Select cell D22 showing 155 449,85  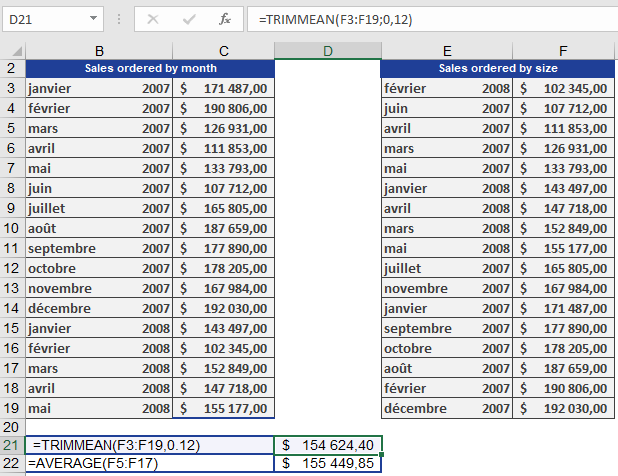[328, 463]
